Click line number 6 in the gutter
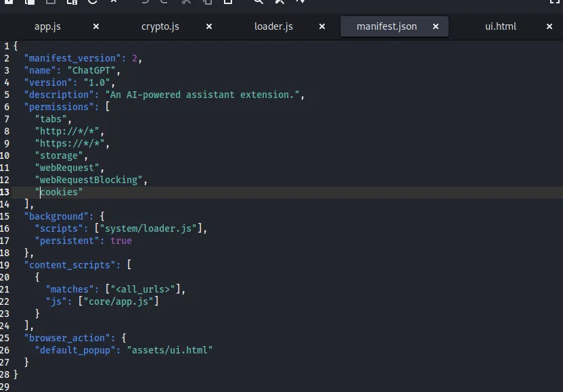The image size is (563, 392). pyautogui.click(x=7, y=107)
